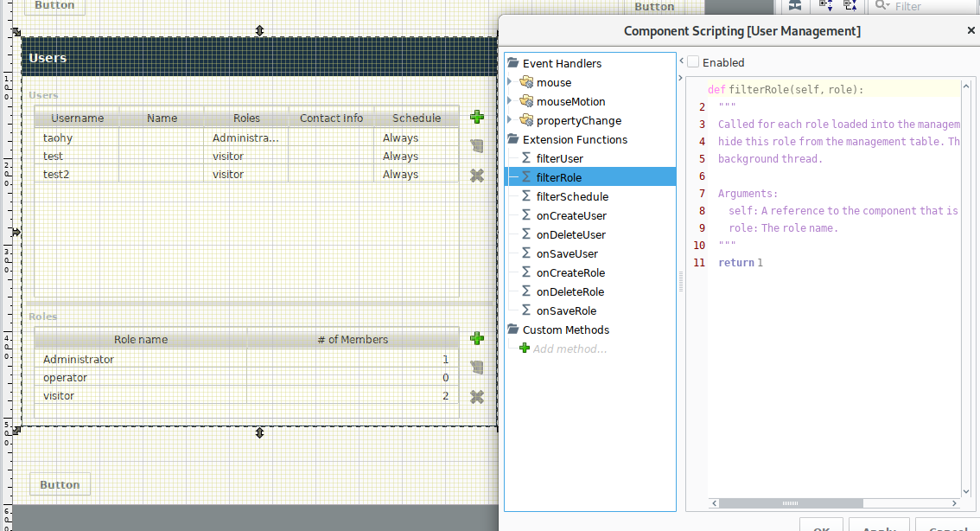Click the Add method green plus icon
Screen dimensions: 980x531
[525, 349]
